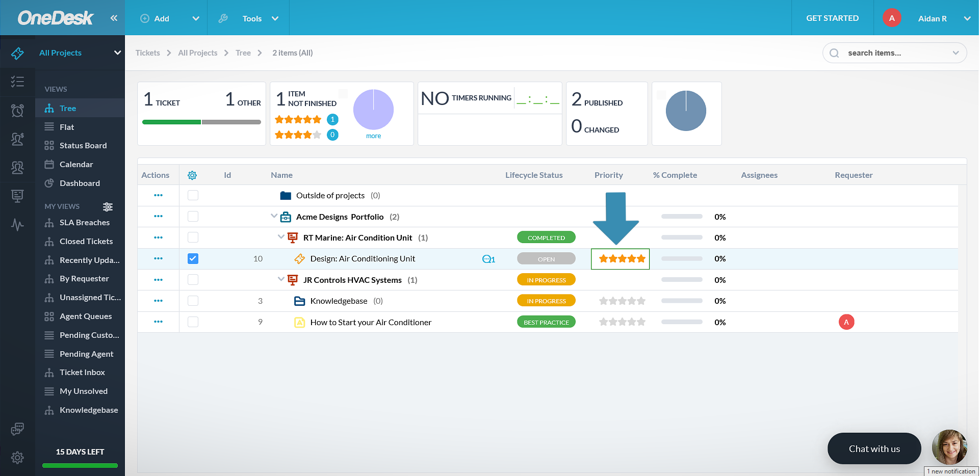Click actions dots for Outside of projects row
This screenshot has height=476, width=980.
pyautogui.click(x=158, y=195)
